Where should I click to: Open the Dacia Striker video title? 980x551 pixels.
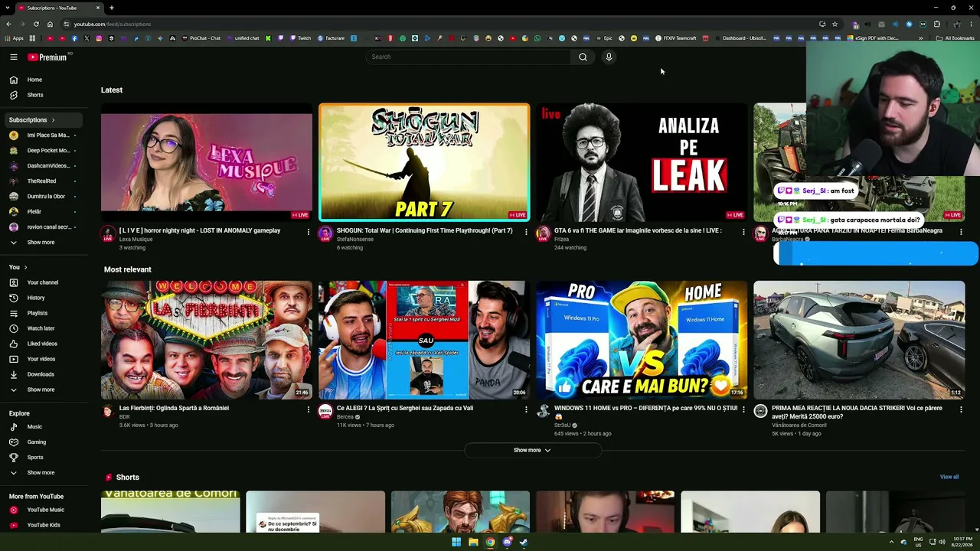857,412
